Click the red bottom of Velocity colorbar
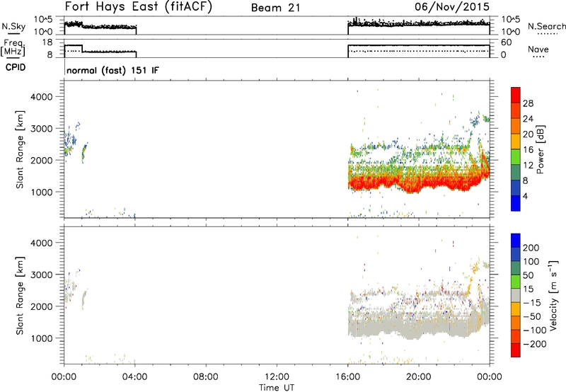The height and width of the screenshot is (392, 566). (x=516, y=350)
